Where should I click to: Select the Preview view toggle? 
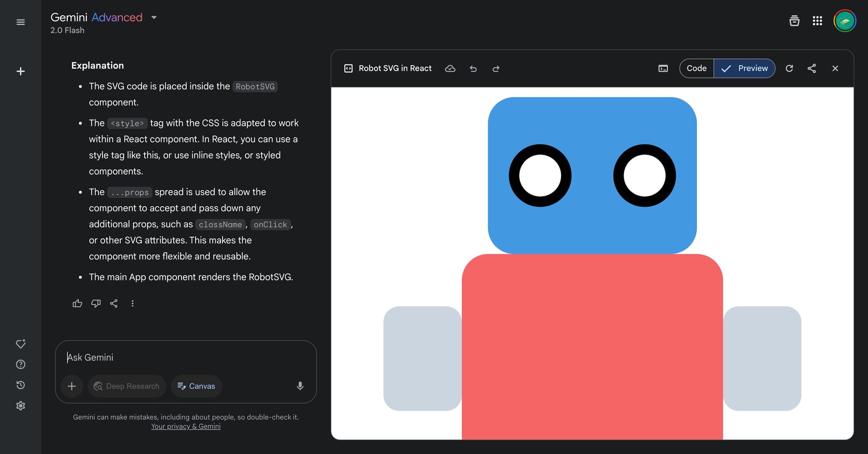(x=745, y=69)
